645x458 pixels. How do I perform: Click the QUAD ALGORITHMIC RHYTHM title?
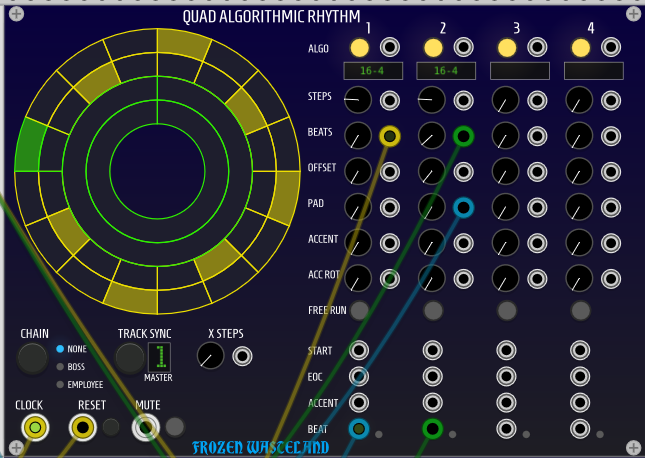271,16
